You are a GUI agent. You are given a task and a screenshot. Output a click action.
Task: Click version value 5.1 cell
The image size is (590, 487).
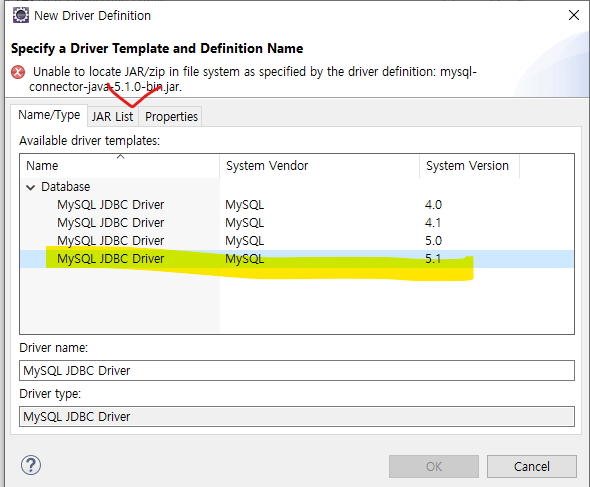433,259
